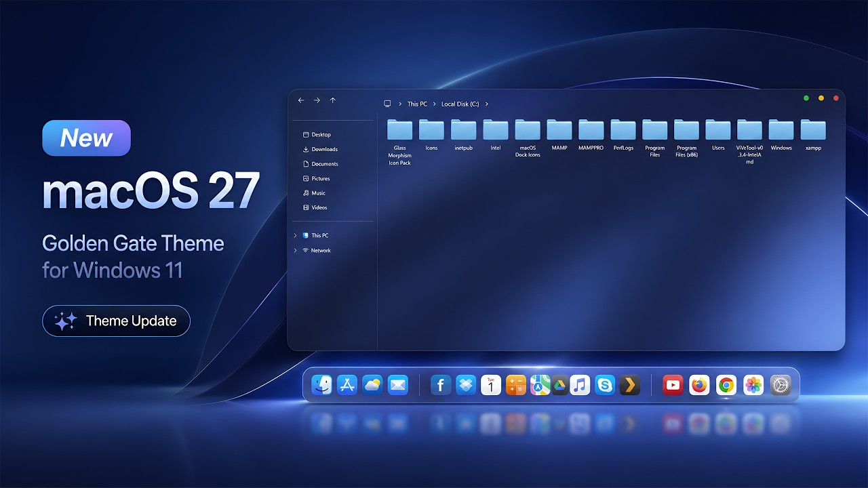Open Google Chrome in the dock
The height and width of the screenshot is (488, 868).
coord(726,385)
